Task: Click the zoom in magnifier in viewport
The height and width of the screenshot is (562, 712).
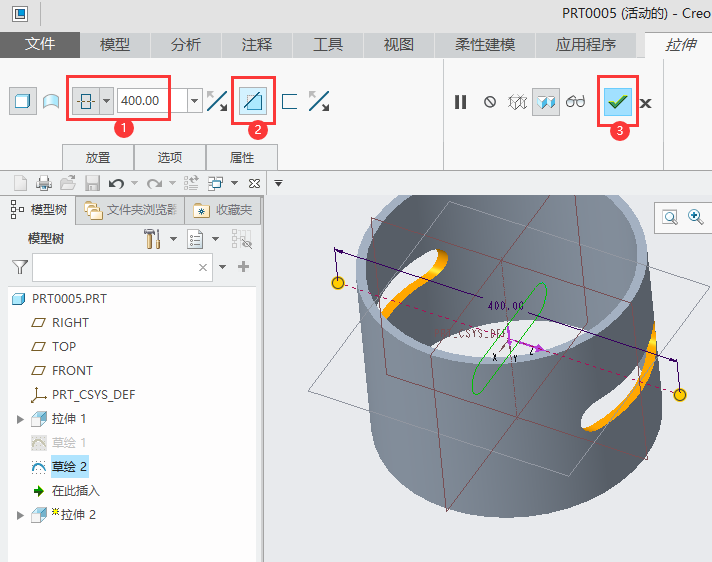Action: pyautogui.click(x=695, y=217)
